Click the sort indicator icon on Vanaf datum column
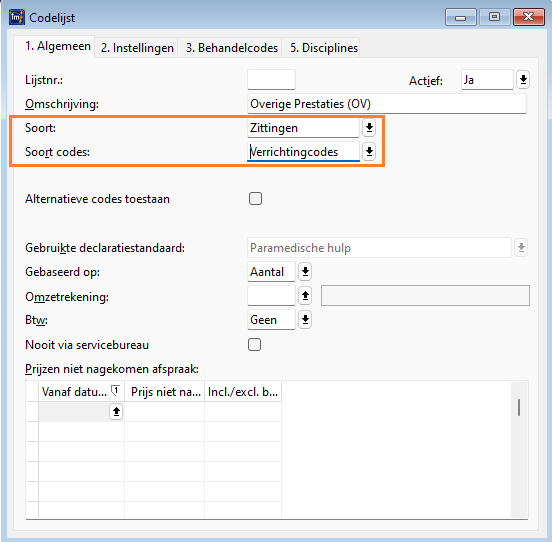The width and height of the screenshot is (552, 542). point(115,391)
